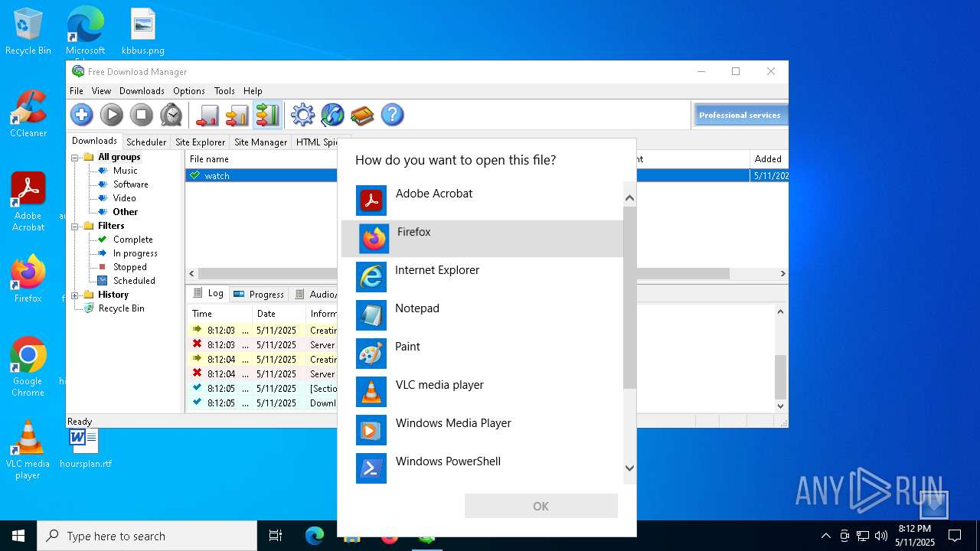
Task: Click the brown book toolbar icon
Action: pos(362,115)
